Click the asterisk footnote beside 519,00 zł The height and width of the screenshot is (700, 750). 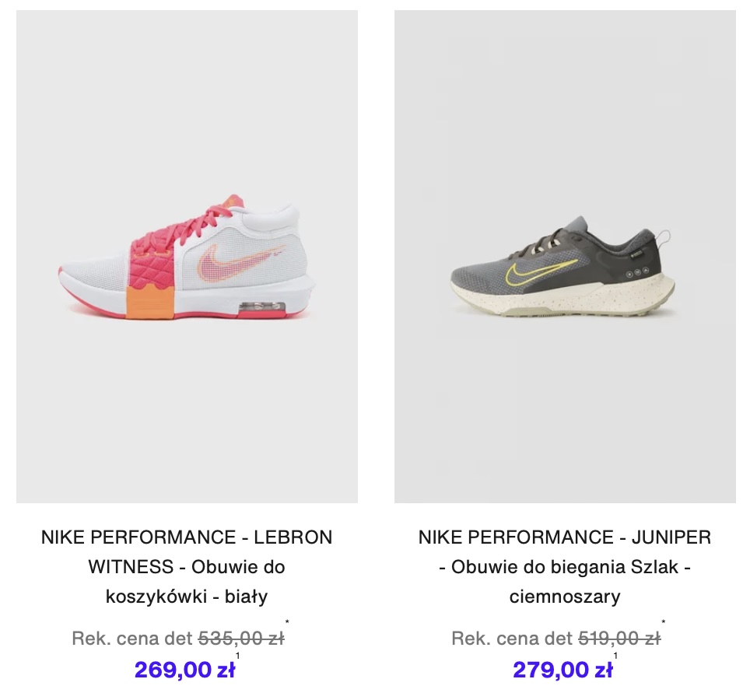[x=664, y=622]
